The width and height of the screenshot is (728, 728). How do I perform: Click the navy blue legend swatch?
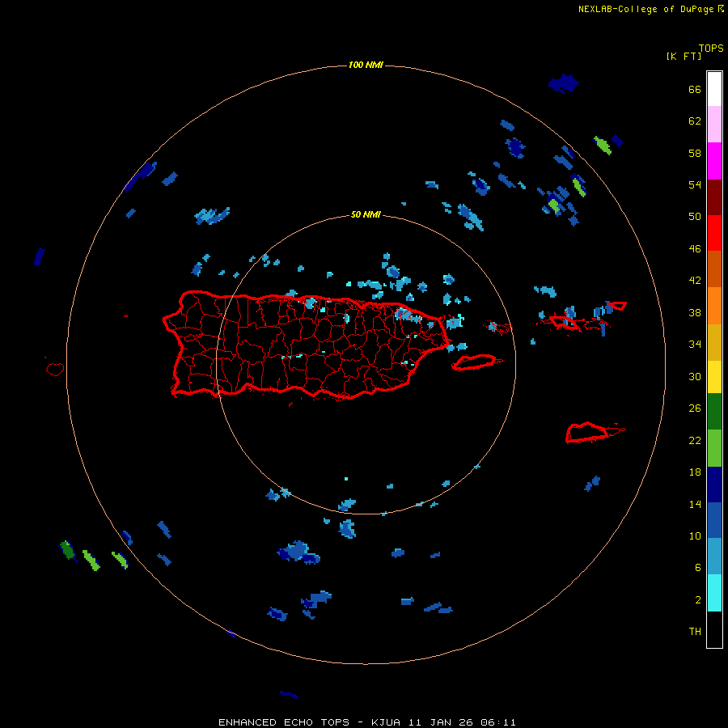pyautogui.click(x=714, y=485)
